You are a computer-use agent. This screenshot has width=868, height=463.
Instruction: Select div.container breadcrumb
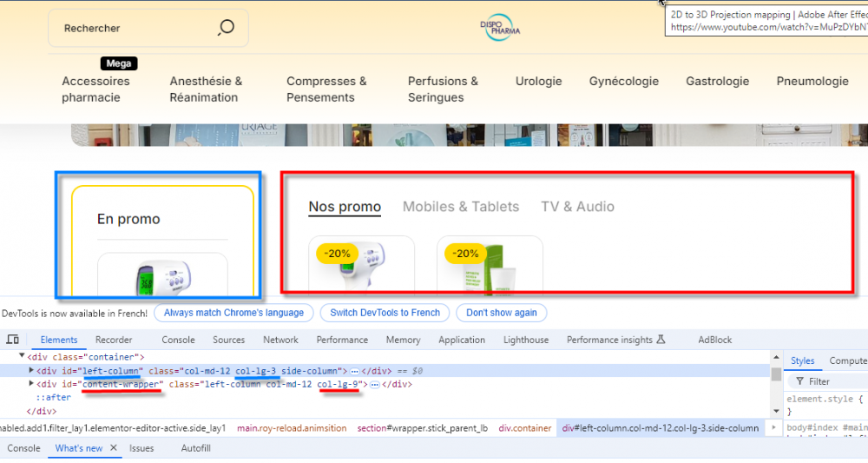[525, 428]
